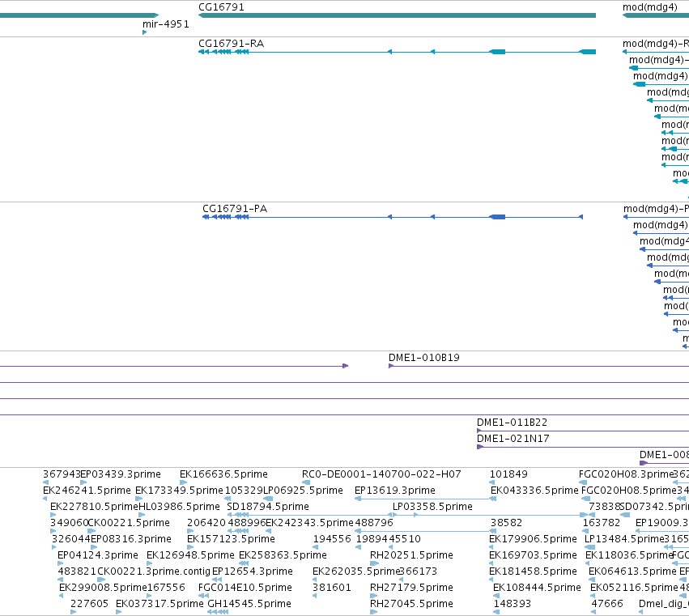Screen dimensions: 689x616
Task: Select EST RH20251.5prime
Action: tap(411, 555)
